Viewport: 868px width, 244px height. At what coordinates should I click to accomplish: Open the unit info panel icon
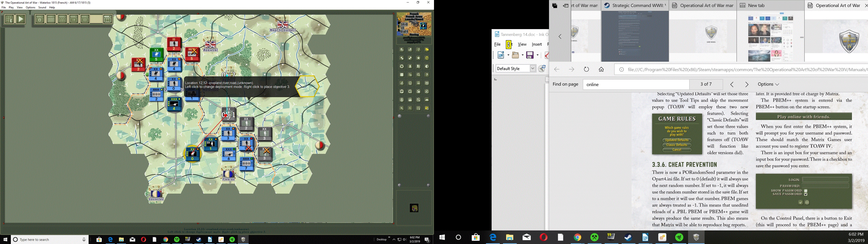40,19
